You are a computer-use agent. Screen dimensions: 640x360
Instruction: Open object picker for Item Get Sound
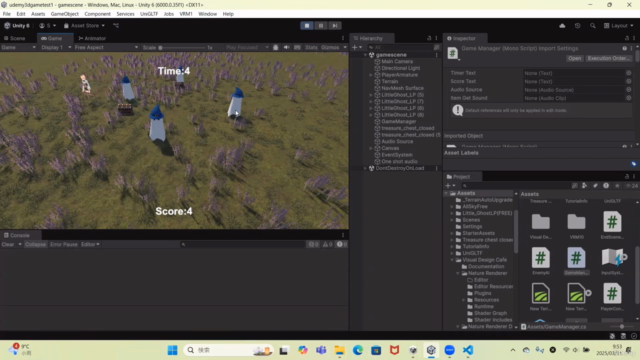629,98
